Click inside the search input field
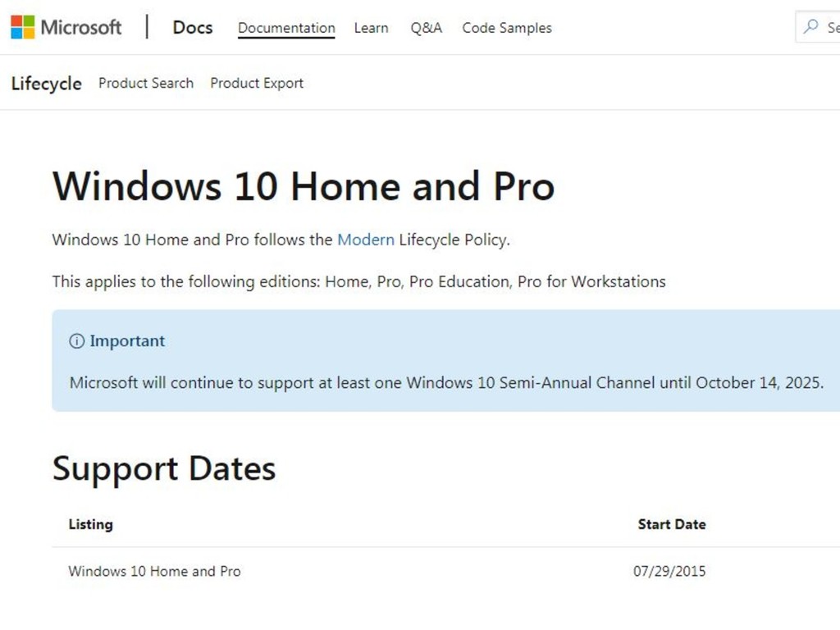The width and height of the screenshot is (840, 630). tap(819, 27)
